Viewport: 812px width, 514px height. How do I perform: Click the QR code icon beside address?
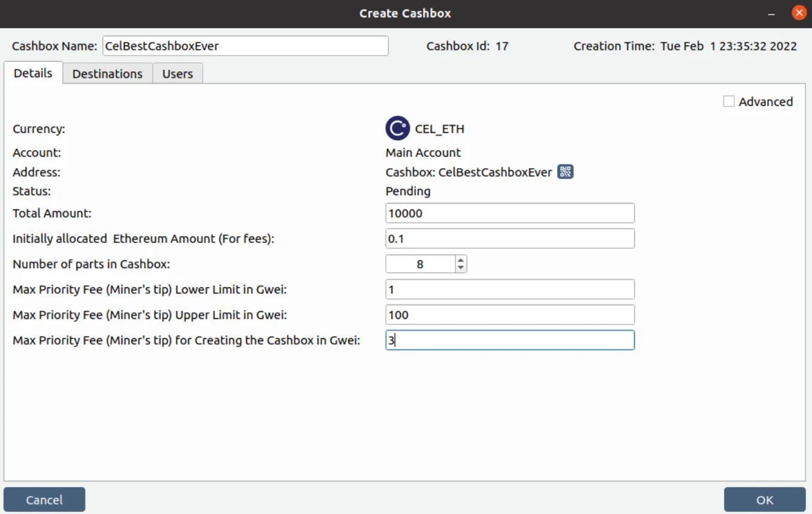pyautogui.click(x=565, y=172)
